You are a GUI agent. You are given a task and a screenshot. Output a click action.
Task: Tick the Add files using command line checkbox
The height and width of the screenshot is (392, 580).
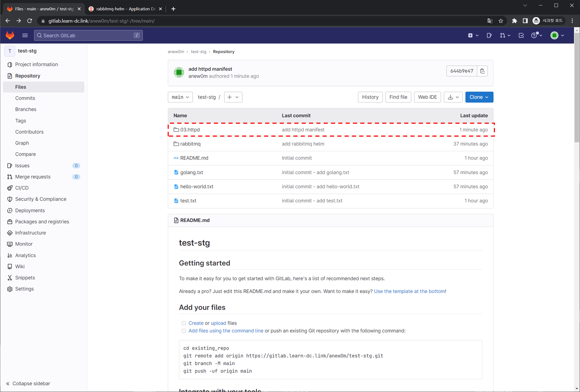click(184, 331)
